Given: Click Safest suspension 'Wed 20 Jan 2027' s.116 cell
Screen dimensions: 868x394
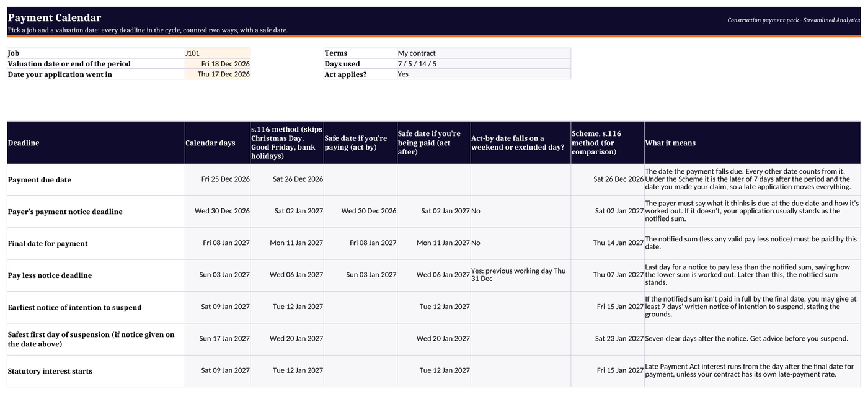Looking at the screenshot, I should coord(287,339).
